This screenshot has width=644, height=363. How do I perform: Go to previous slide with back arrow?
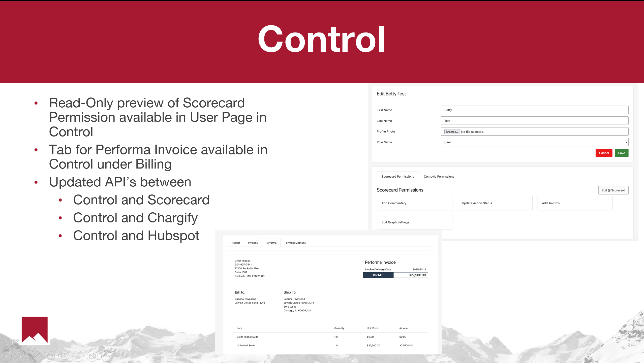point(6,356)
